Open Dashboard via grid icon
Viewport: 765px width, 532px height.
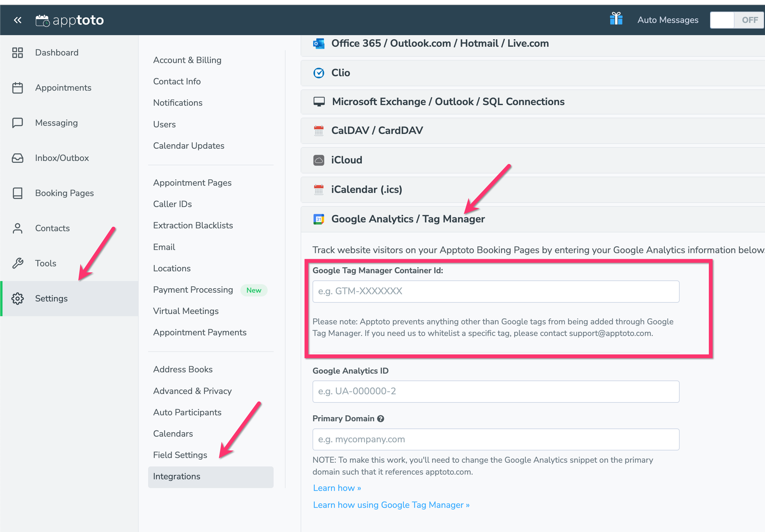[17, 53]
